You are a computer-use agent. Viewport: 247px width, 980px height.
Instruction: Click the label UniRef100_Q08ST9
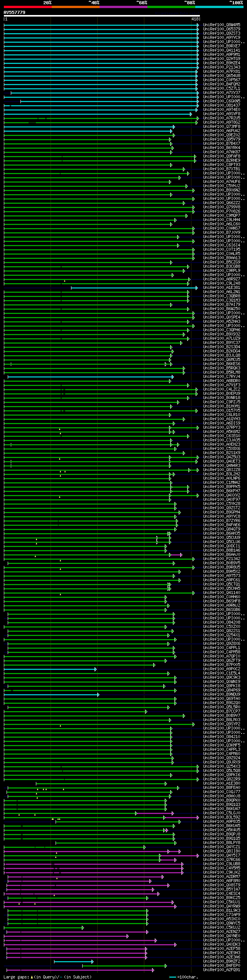pos(222,885)
